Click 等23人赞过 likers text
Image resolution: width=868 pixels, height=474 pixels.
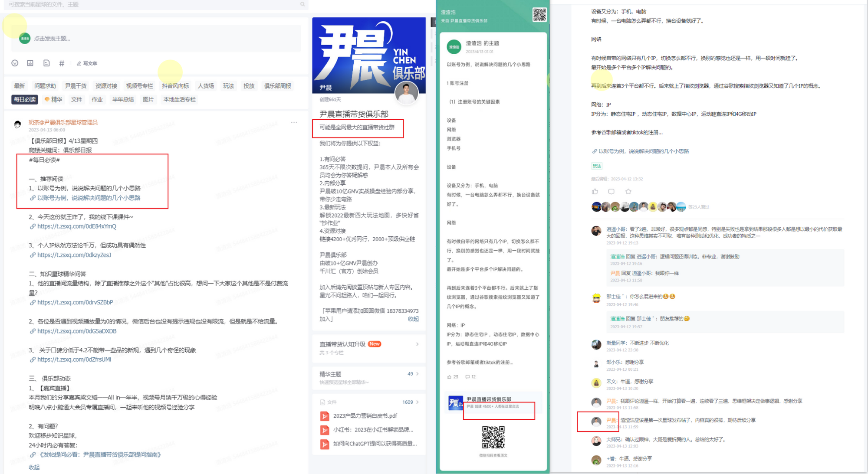pos(699,207)
